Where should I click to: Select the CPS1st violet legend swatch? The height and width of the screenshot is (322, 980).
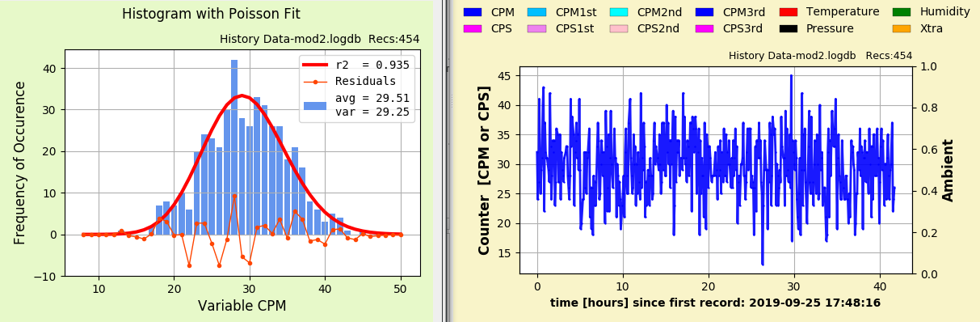pyautogui.click(x=536, y=28)
